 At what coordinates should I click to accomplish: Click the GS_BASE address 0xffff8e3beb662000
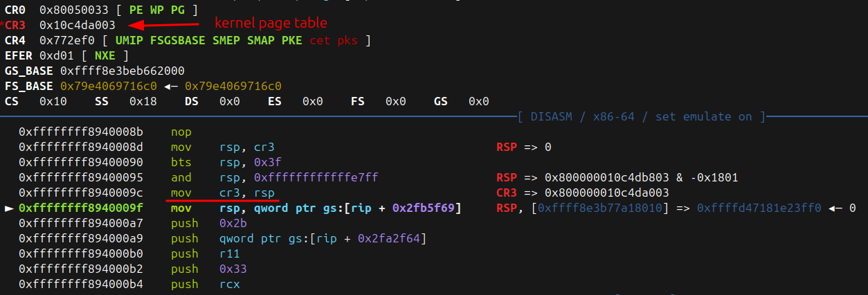click(x=123, y=71)
